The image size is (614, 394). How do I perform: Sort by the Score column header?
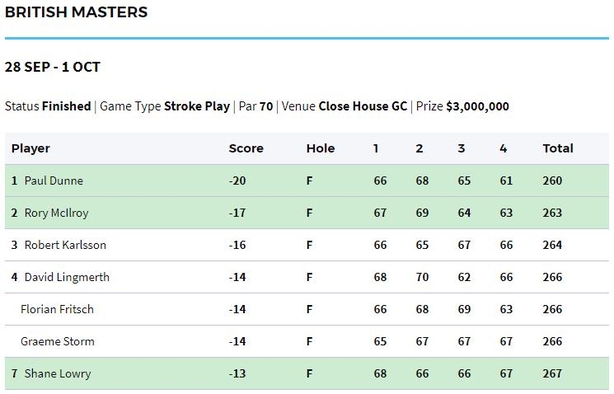246,148
